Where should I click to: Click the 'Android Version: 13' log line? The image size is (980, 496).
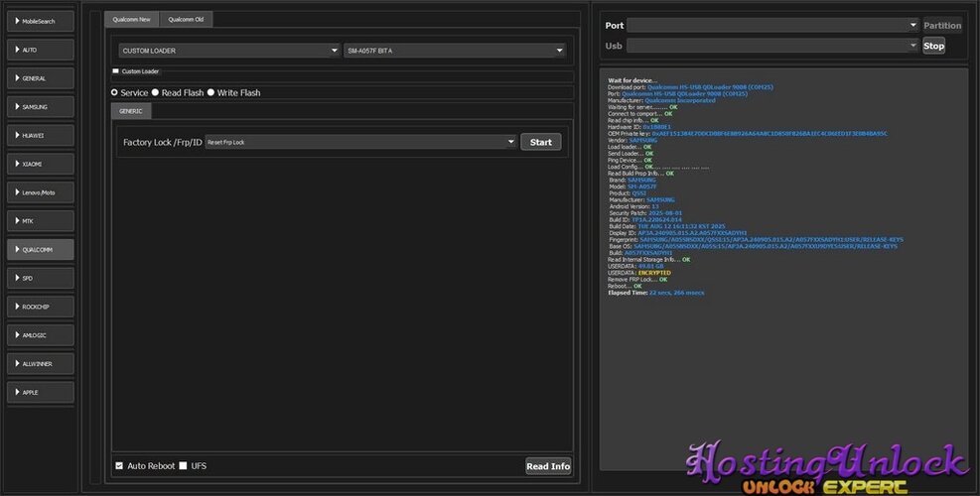point(633,206)
